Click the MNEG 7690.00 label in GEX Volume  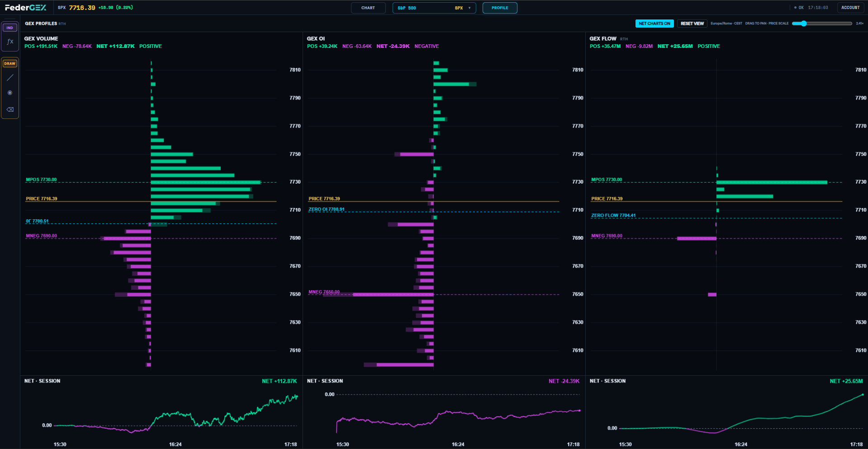pos(41,236)
